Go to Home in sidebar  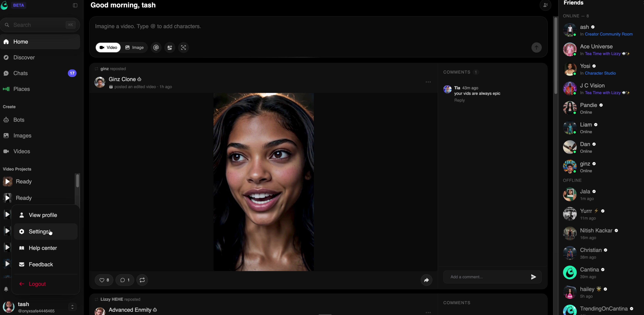click(40, 42)
